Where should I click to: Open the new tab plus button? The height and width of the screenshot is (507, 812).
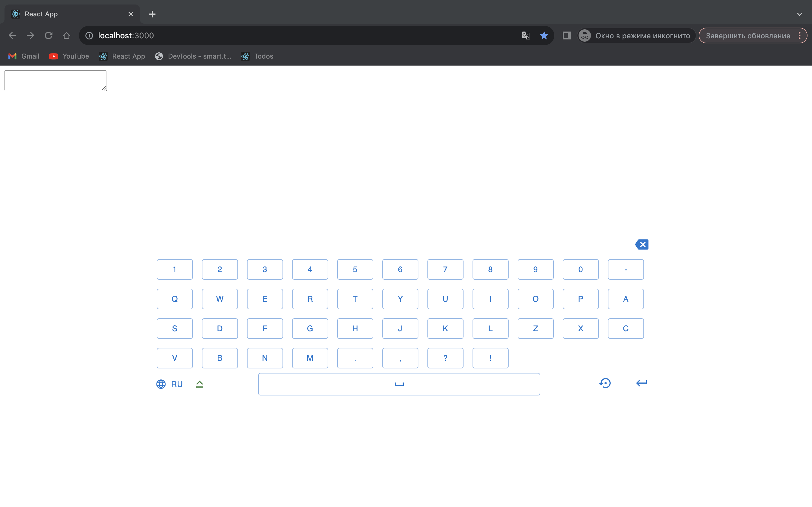[152, 14]
